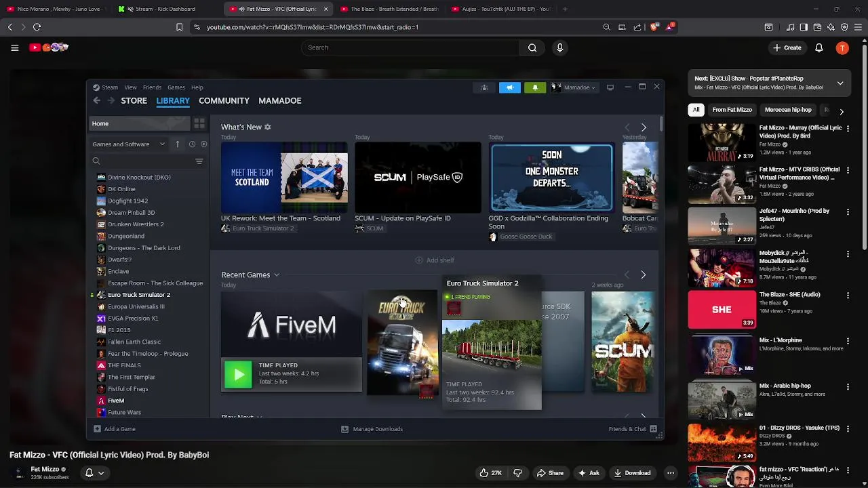Click YouTube Create button
The image size is (868, 488).
(787, 47)
